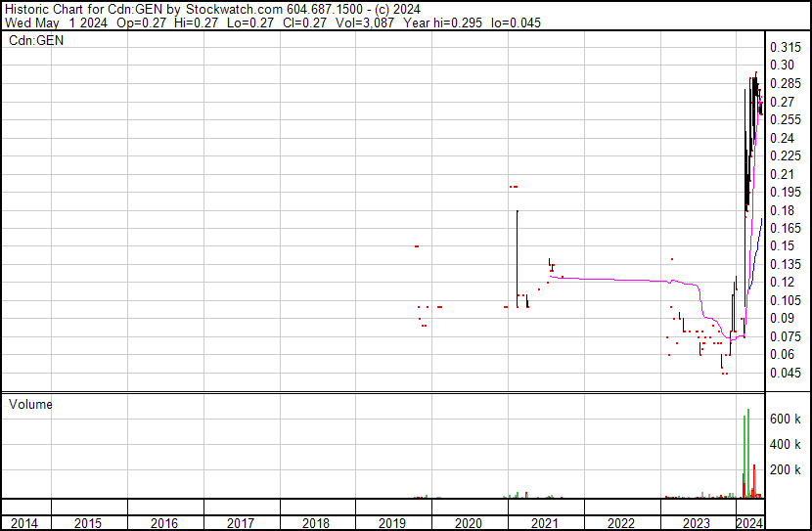The height and width of the screenshot is (531, 812).
Task: Click the tall black price spike in late 2020
Action: coord(517,259)
